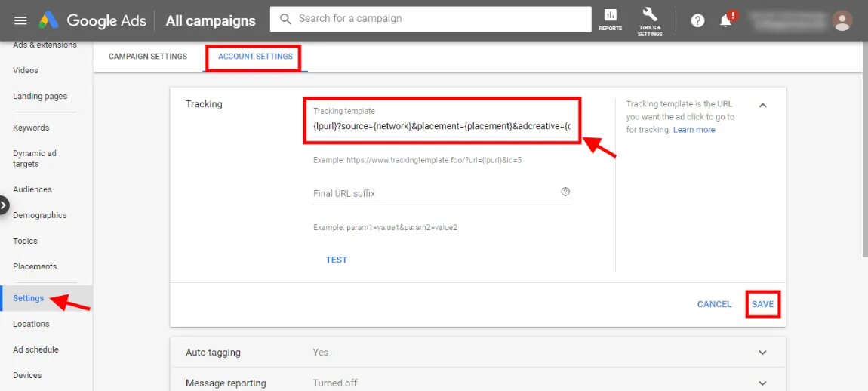Click into the Tracking template field

(x=442, y=126)
